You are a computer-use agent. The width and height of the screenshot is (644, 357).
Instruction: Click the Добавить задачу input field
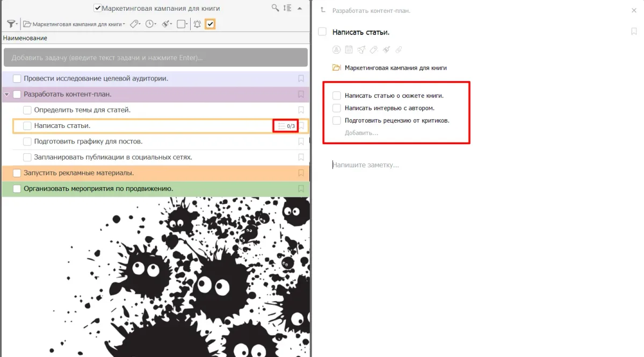155,58
